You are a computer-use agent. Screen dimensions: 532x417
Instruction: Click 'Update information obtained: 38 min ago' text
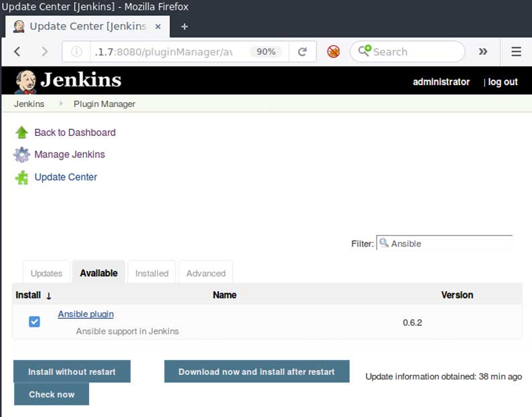coord(444,377)
